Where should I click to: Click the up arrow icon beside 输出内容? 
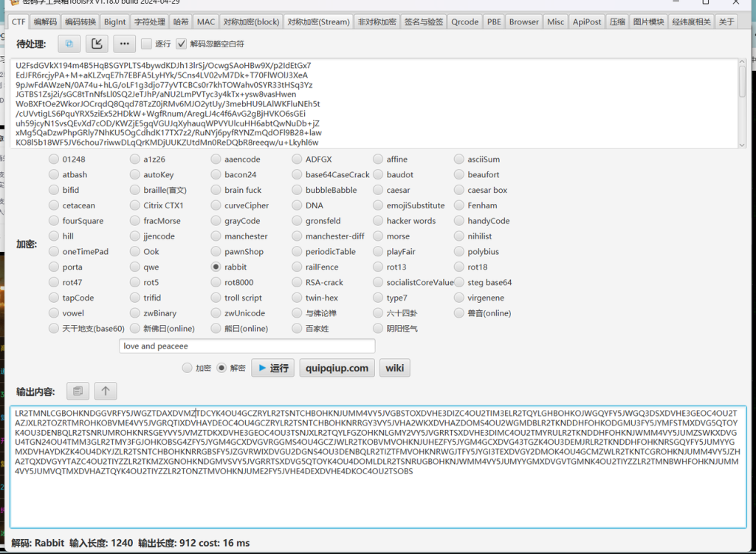click(105, 391)
